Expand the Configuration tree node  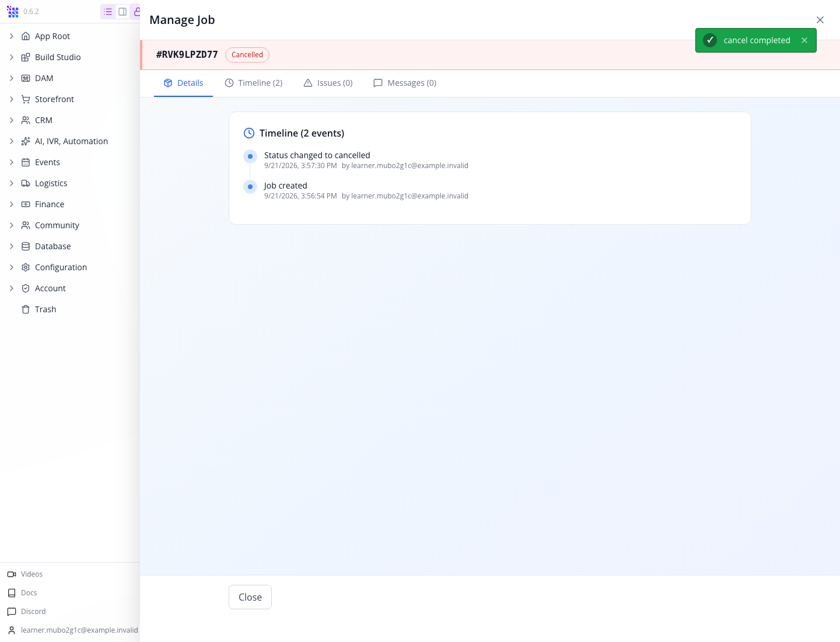(12, 267)
